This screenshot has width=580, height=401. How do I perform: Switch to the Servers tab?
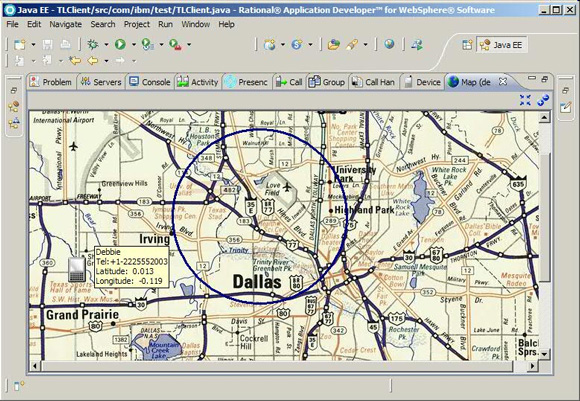(101, 82)
